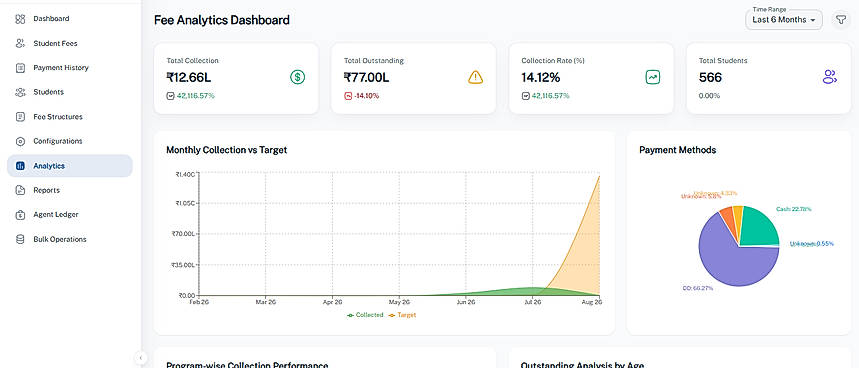Click the warning triangle Total Outstanding icon

point(476,78)
